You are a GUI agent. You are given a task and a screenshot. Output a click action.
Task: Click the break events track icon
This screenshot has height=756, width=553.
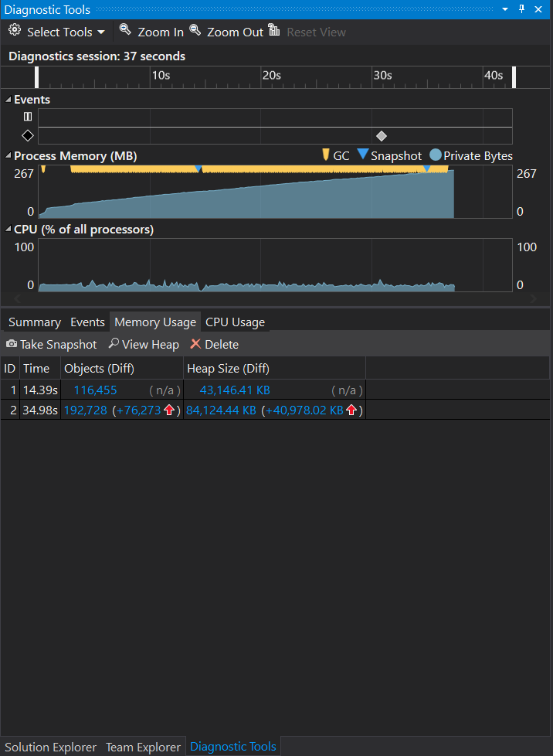(28, 117)
